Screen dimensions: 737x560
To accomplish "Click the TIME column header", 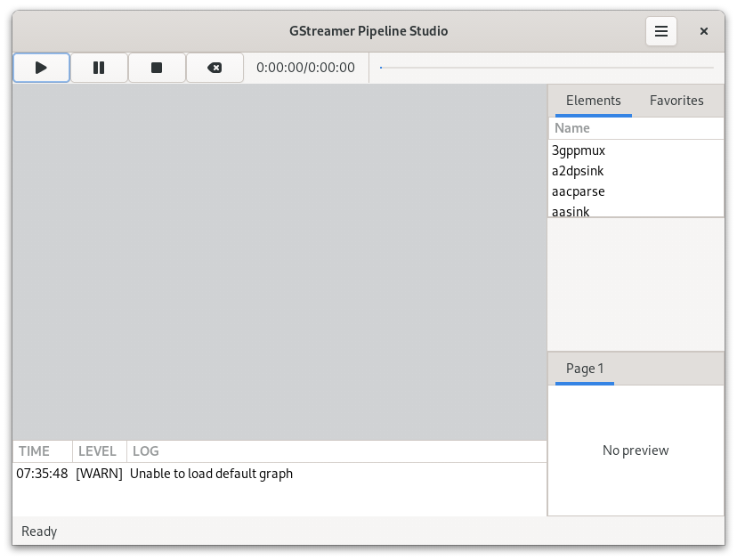I will click(43, 451).
